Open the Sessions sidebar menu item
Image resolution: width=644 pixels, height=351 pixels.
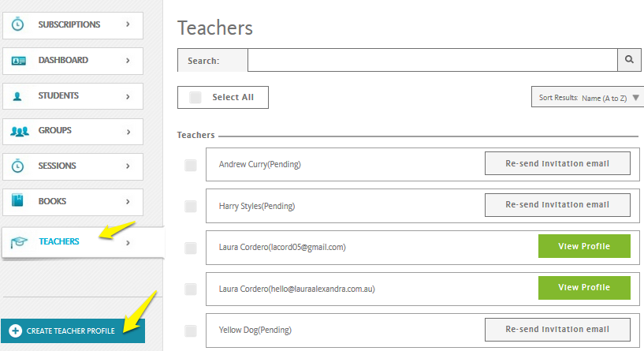[x=73, y=166]
